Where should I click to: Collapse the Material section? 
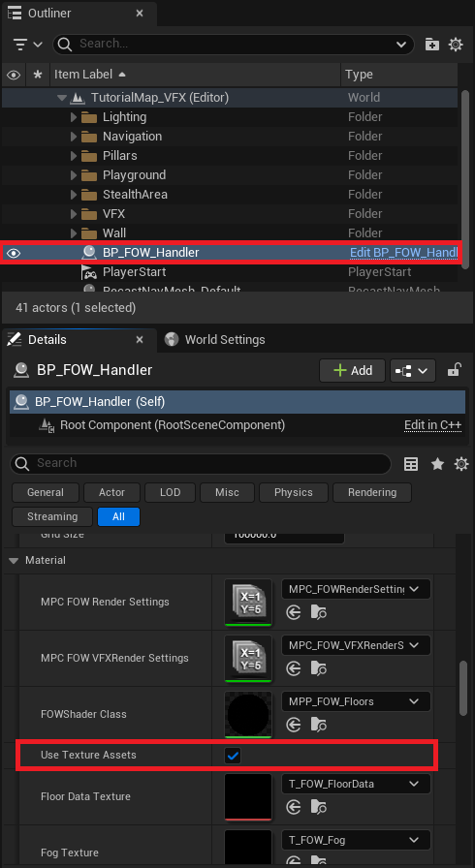coord(14,561)
